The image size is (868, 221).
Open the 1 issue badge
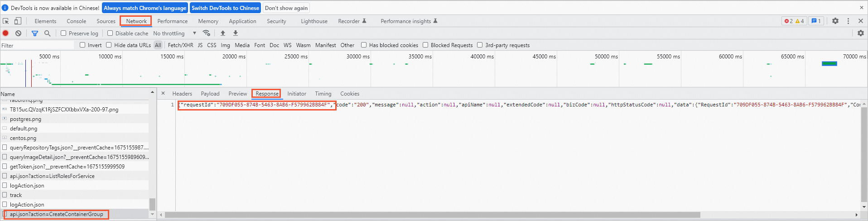(x=816, y=21)
